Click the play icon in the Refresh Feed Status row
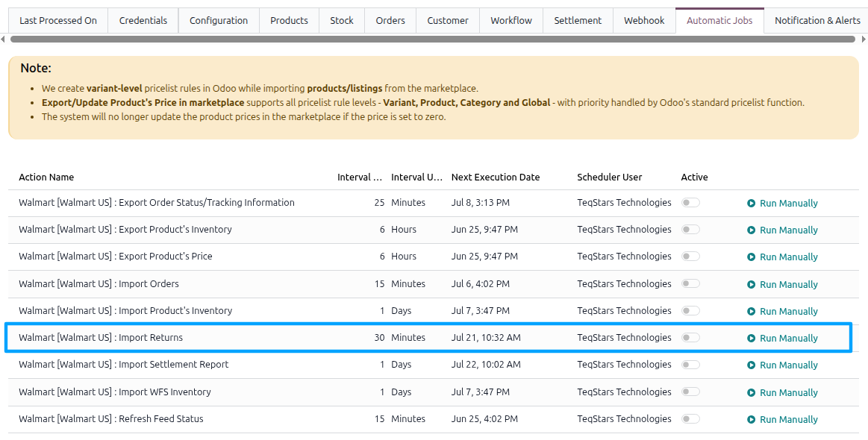Screen dimensions: 868x440 coord(751,420)
